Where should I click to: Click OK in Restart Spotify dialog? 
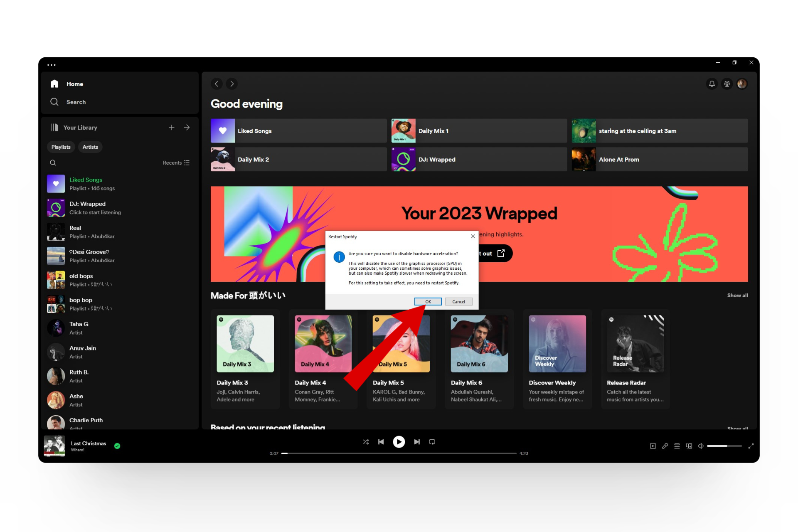[x=428, y=302]
